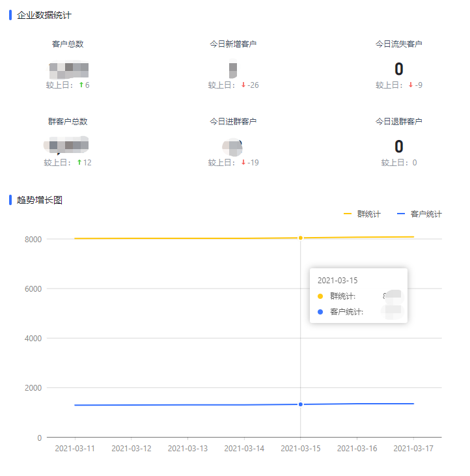Click the green up arrow beside 6
Viewport: 470px width, 476px height.
click(81, 85)
